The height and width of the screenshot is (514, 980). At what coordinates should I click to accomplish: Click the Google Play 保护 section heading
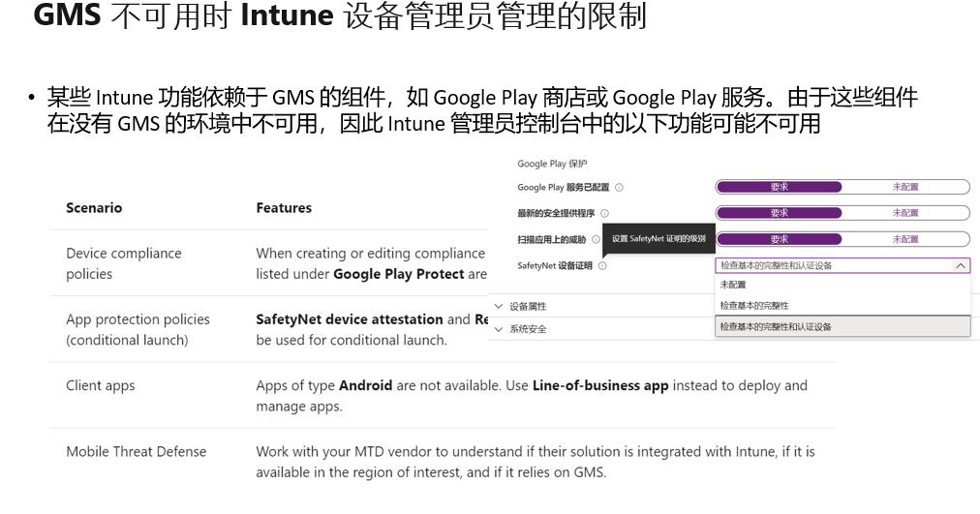point(552,164)
